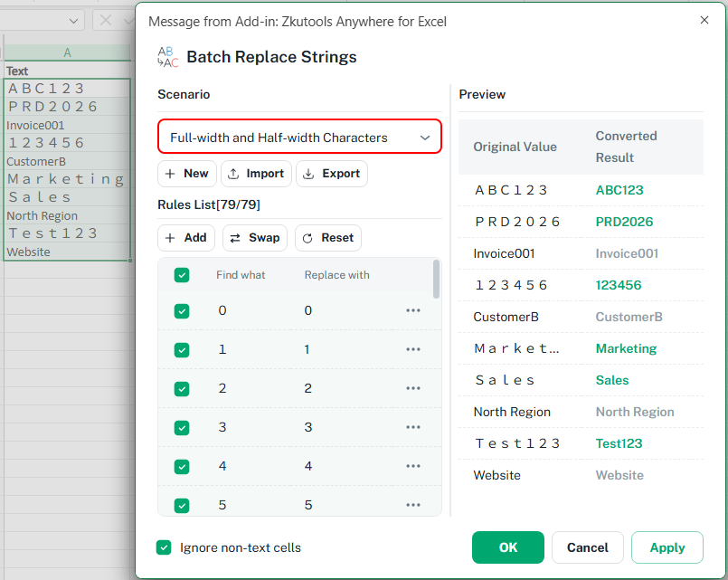Click Converted Result column header in preview
728x580 pixels.
click(627, 147)
